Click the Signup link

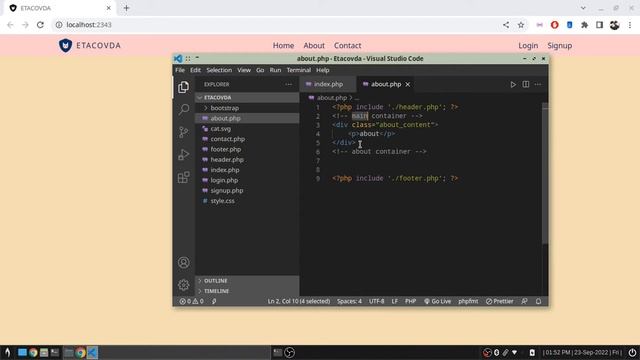point(559,46)
